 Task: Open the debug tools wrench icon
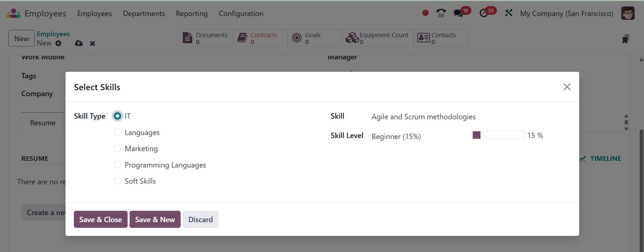[508, 13]
